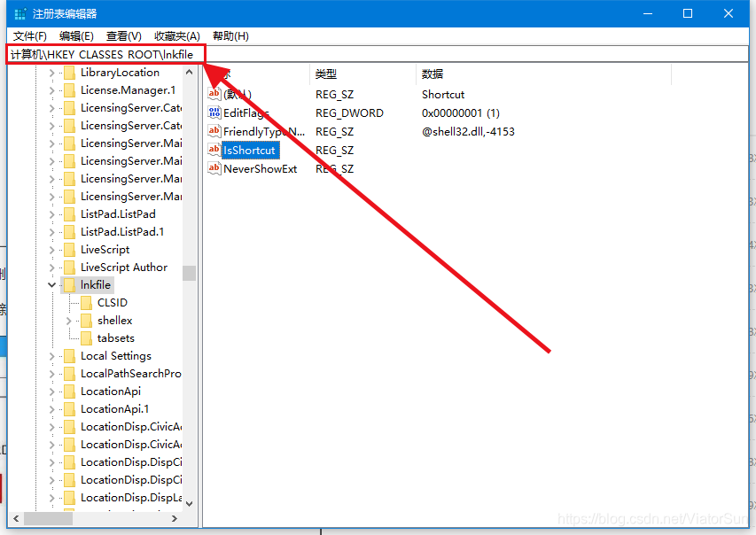
Task: Open the 查看(V) menu
Action: (x=123, y=36)
